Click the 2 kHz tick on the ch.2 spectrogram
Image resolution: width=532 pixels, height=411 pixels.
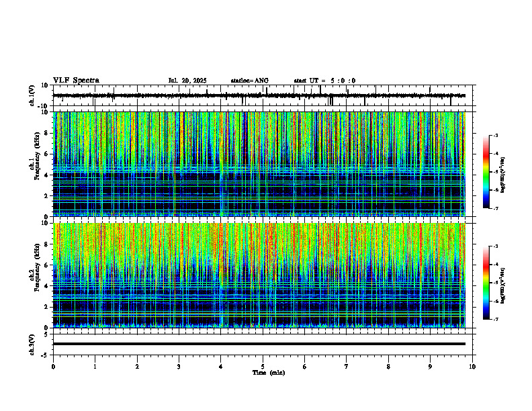47,307
